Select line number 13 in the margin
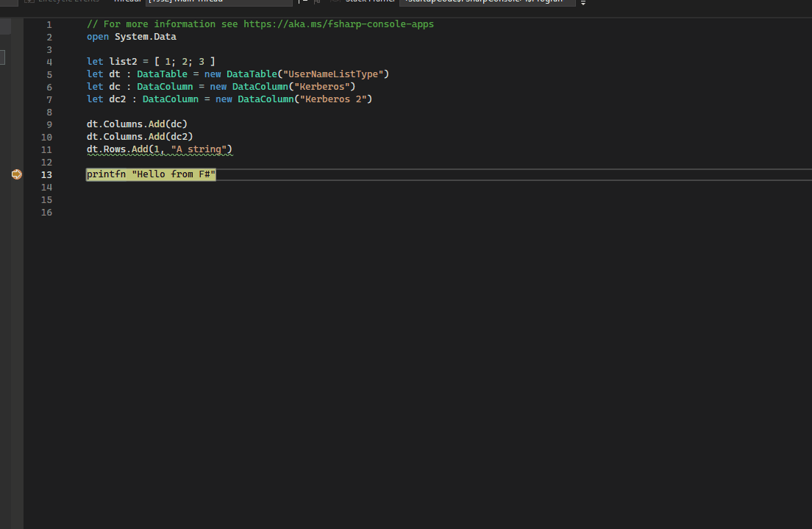Screen dimensions: 812x529 tap(46, 174)
